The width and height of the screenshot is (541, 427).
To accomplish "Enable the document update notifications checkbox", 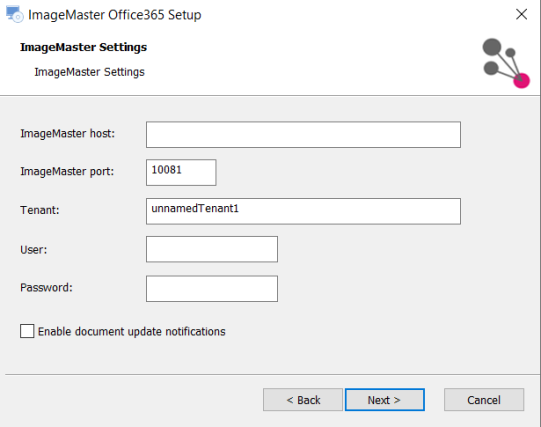I will point(27,331).
